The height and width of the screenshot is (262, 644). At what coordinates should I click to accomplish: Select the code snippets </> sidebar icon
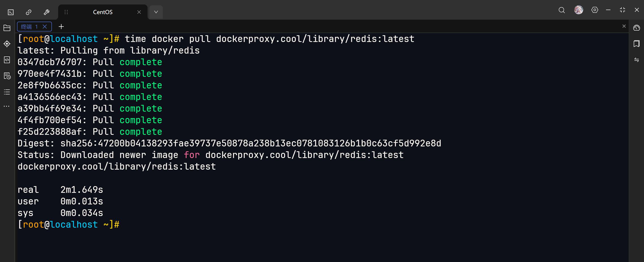click(7, 60)
